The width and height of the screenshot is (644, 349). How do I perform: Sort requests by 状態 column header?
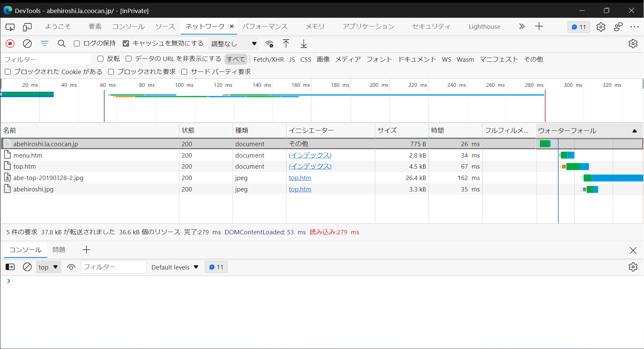point(206,130)
